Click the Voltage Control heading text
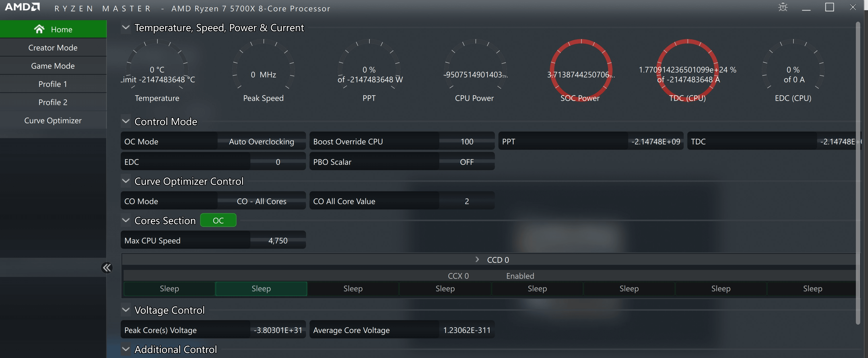 click(x=170, y=310)
